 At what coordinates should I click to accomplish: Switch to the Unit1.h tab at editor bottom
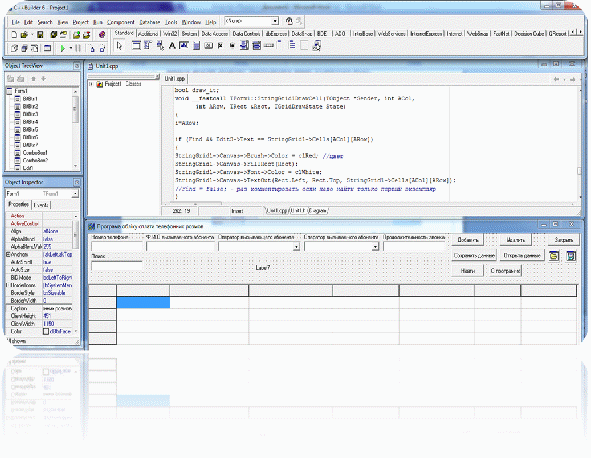click(x=298, y=211)
